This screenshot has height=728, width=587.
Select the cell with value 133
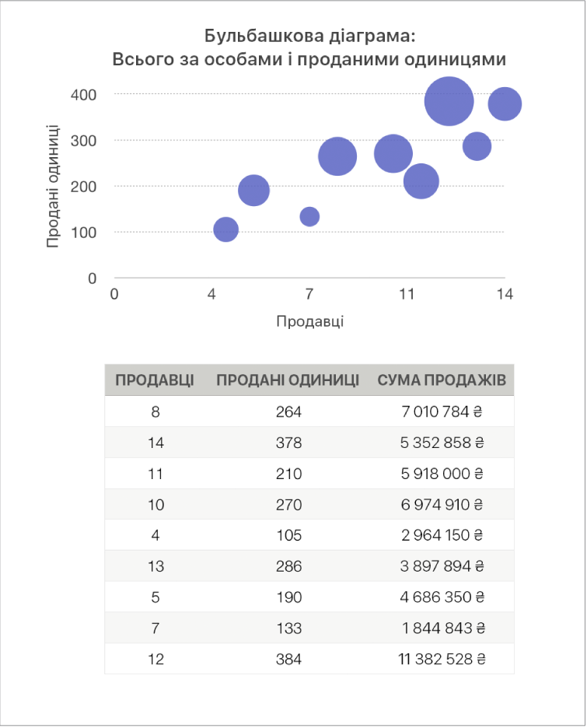pos(288,628)
